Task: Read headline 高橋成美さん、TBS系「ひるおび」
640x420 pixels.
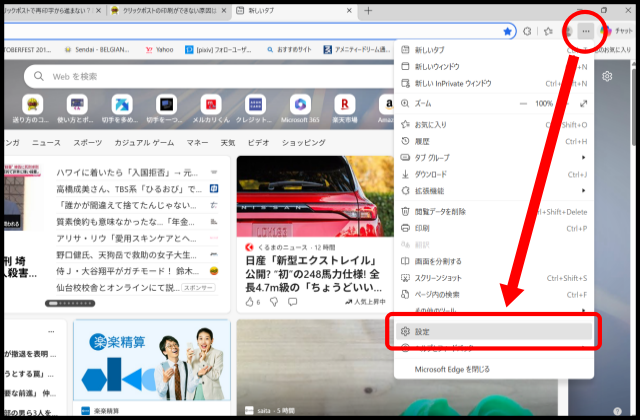Action: pos(129,189)
